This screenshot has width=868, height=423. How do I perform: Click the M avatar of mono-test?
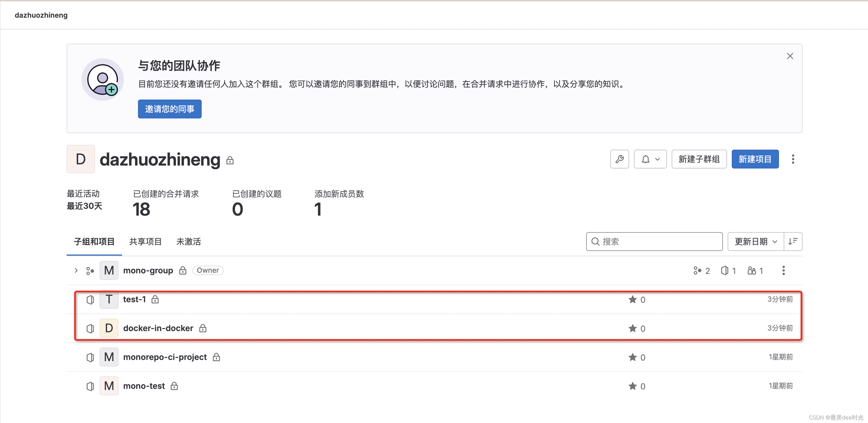(109, 386)
